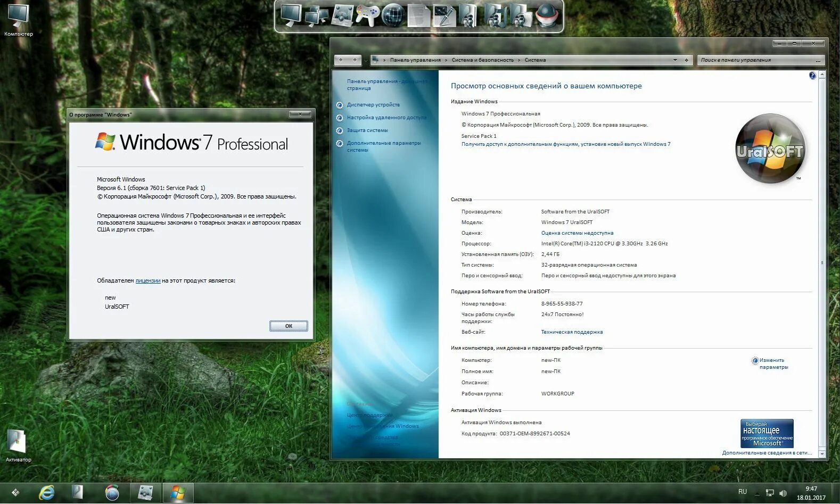
Task: Open the grey folder icon on the taskbar
Action: pos(78,493)
